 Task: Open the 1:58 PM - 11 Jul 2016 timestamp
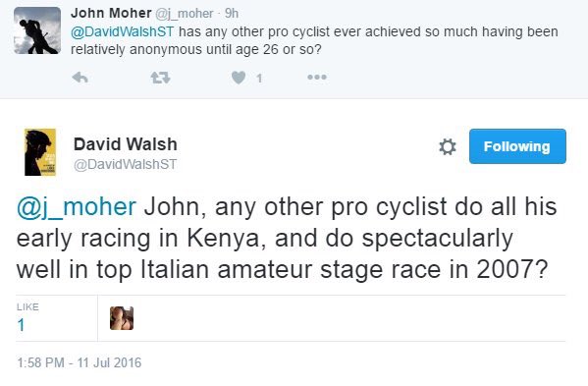[x=80, y=362]
